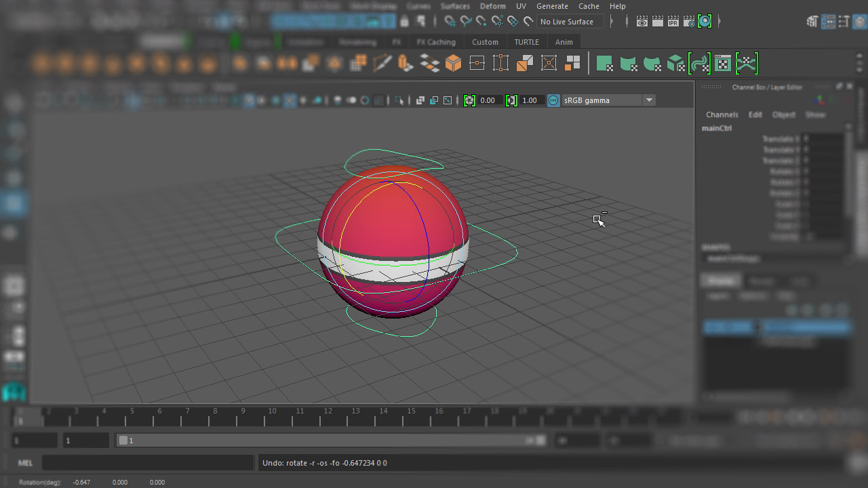Click the MEL script language button
Image resolution: width=868 pixels, height=488 pixels.
[x=25, y=463]
